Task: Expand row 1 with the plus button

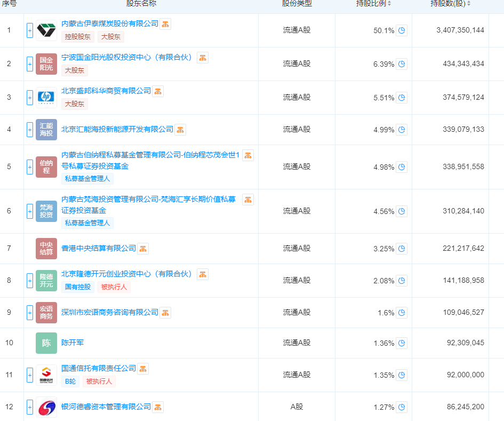Action: point(29,30)
